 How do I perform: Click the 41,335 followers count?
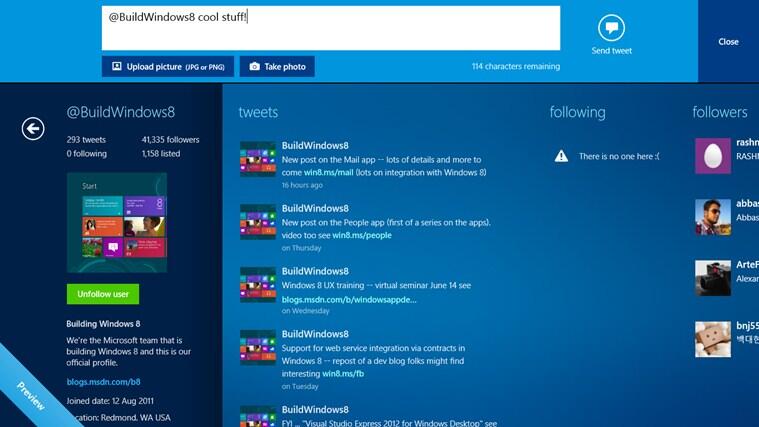pos(170,139)
